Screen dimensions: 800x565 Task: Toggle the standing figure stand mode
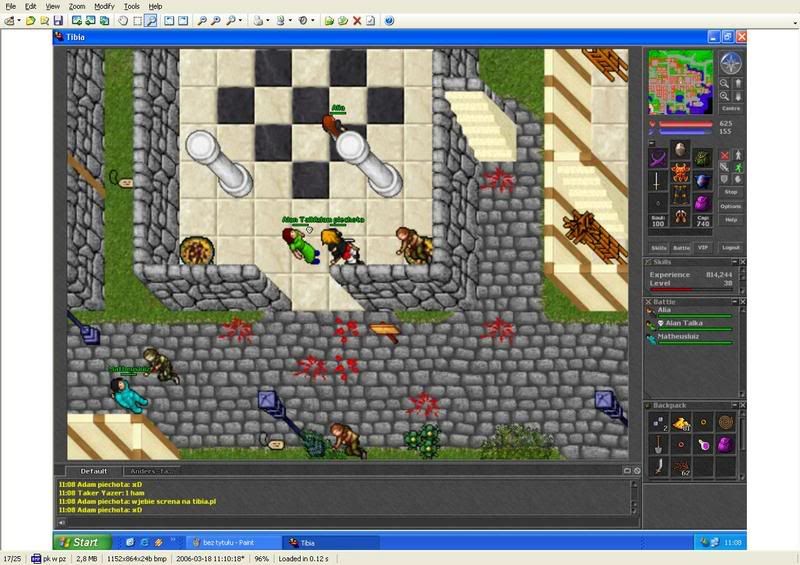click(x=738, y=155)
